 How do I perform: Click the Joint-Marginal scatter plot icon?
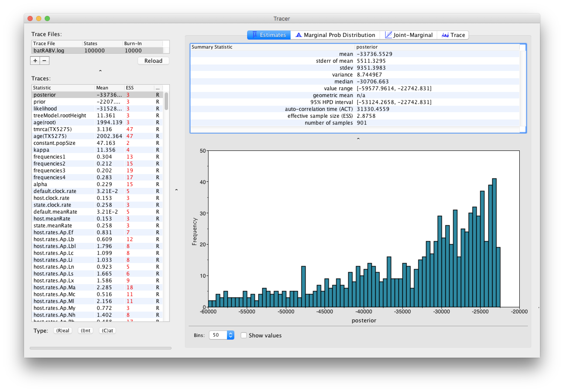pyautogui.click(x=388, y=35)
